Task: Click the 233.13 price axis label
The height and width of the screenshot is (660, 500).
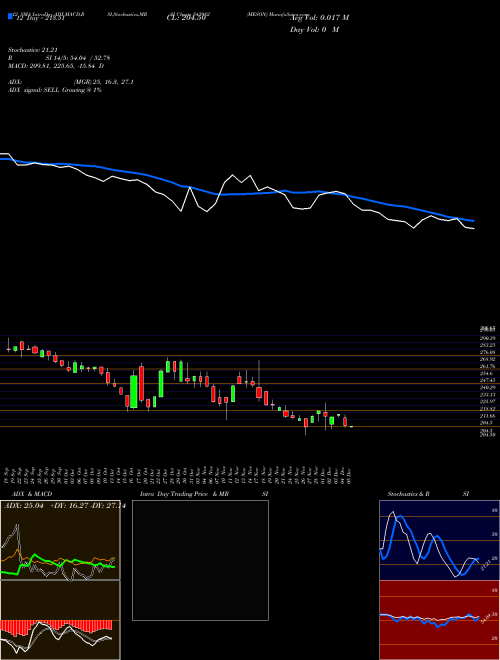Action: [x=489, y=394]
